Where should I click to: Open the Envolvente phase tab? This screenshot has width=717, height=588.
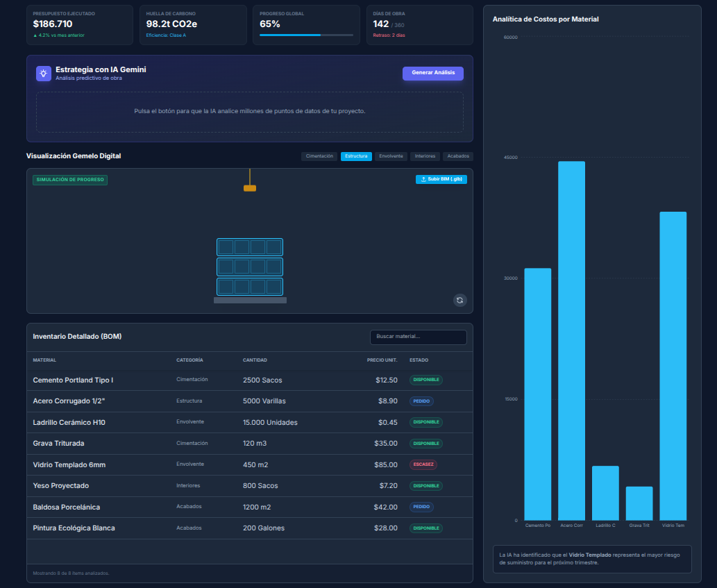click(x=391, y=156)
